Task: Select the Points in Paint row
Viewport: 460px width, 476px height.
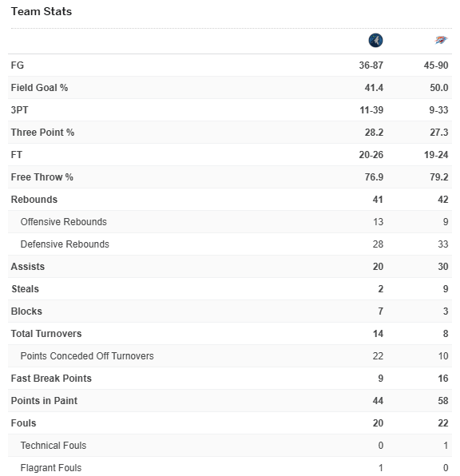Action: pyautogui.click(x=230, y=401)
